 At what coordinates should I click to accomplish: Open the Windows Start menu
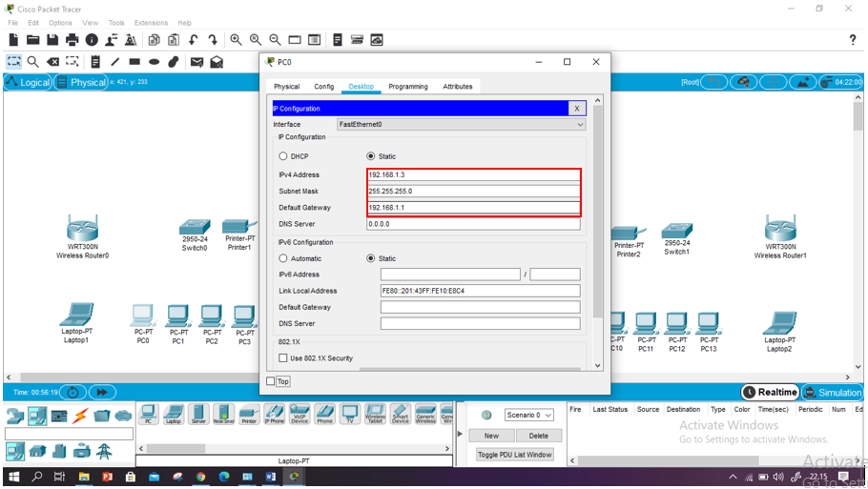14,477
